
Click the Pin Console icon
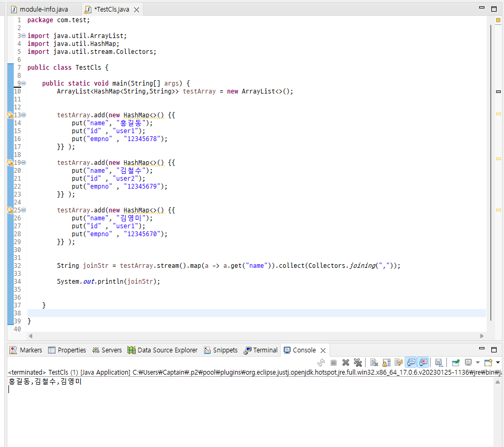point(456,363)
